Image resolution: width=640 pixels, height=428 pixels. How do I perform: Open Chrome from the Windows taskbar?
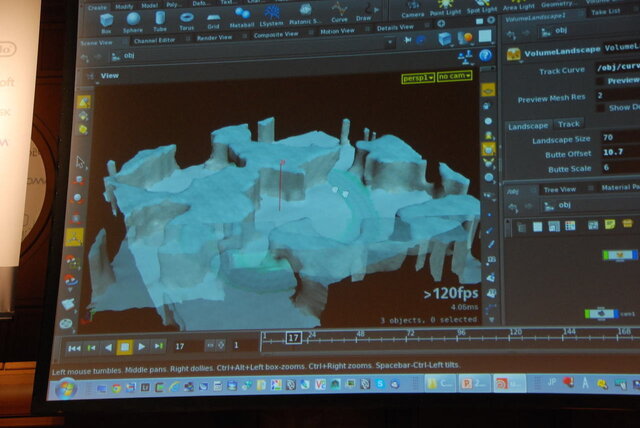coord(116,388)
